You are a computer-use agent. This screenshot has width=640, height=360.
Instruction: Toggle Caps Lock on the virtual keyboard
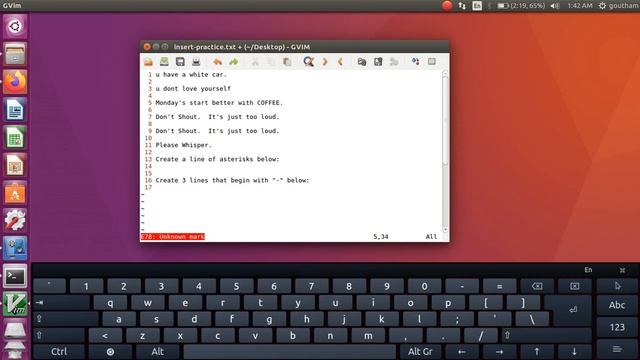(x=65, y=319)
